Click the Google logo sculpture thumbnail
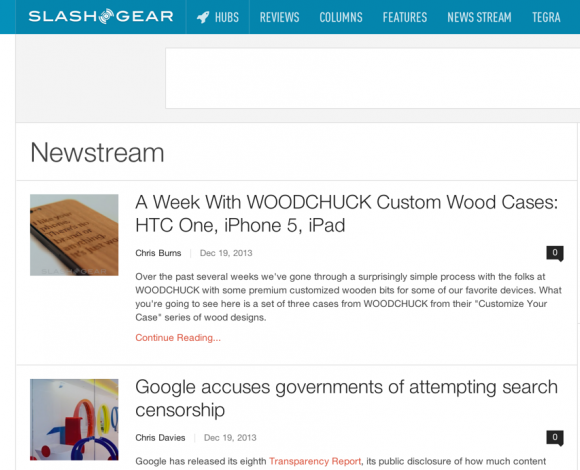This screenshot has height=470, width=580. click(x=74, y=419)
